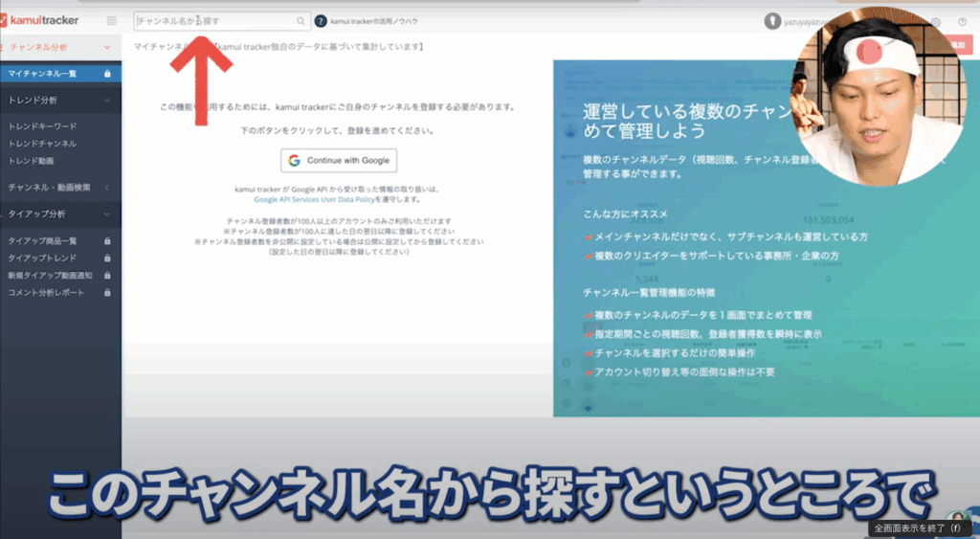Collapse the トレンド分析 section chevron
Image resolution: width=980 pixels, height=539 pixels.
(107, 100)
